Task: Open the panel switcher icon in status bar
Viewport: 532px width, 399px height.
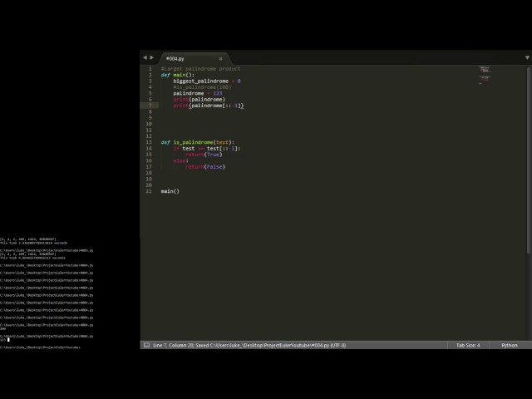Action: [x=146, y=345]
